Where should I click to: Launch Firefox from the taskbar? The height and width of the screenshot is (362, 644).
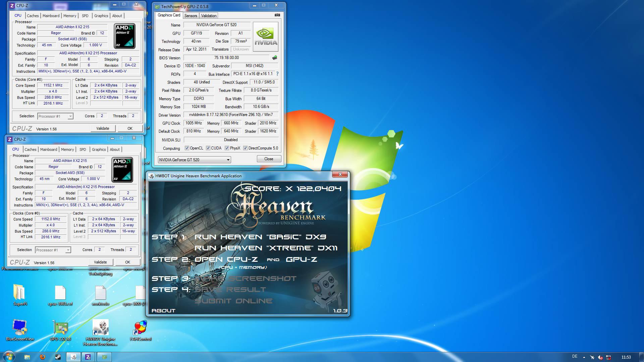pyautogui.click(x=43, y=357)
